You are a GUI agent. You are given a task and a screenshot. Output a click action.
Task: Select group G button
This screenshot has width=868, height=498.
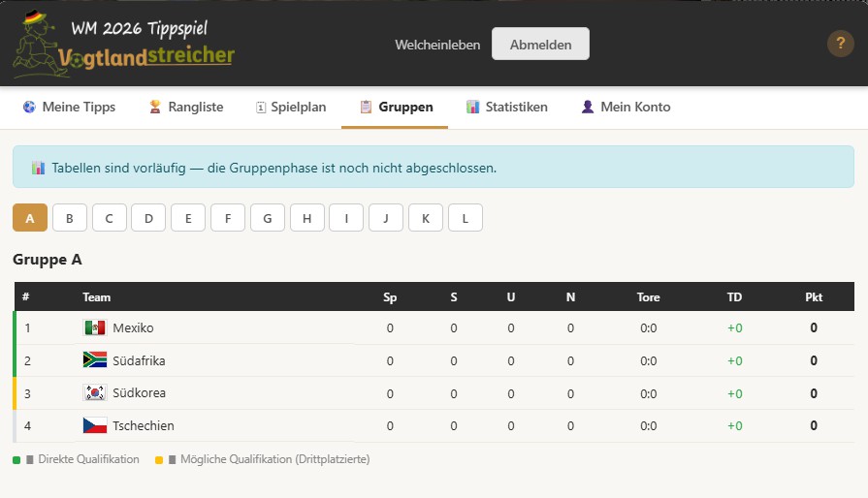point(268,218)
